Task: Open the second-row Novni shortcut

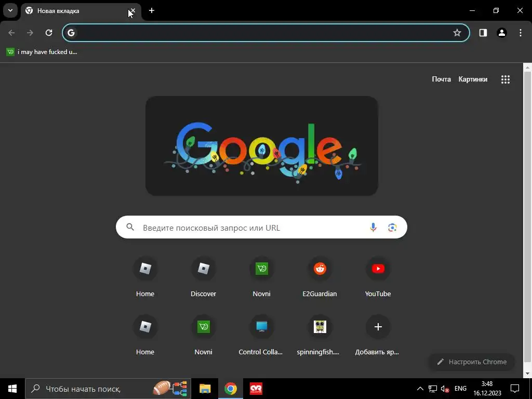Action: pos(203,335)
